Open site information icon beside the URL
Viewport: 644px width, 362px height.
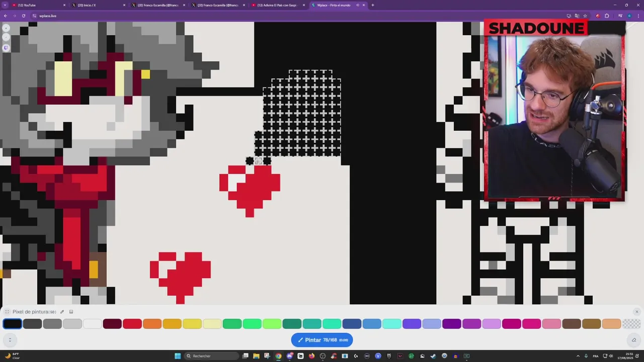point(34,16)
